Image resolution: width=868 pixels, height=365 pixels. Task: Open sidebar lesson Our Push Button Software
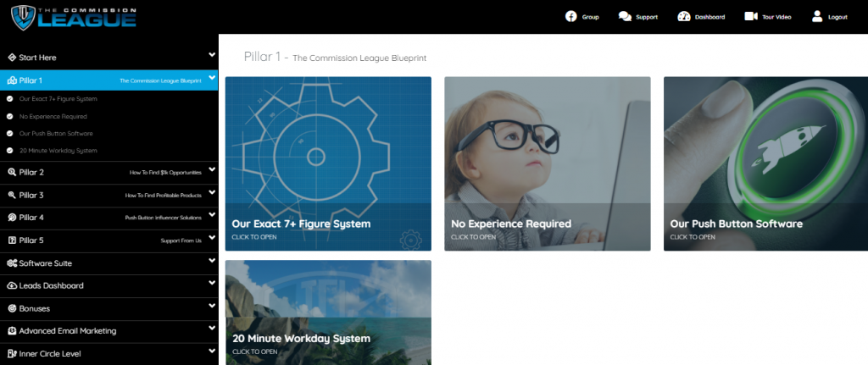click(x=56, y=134)
